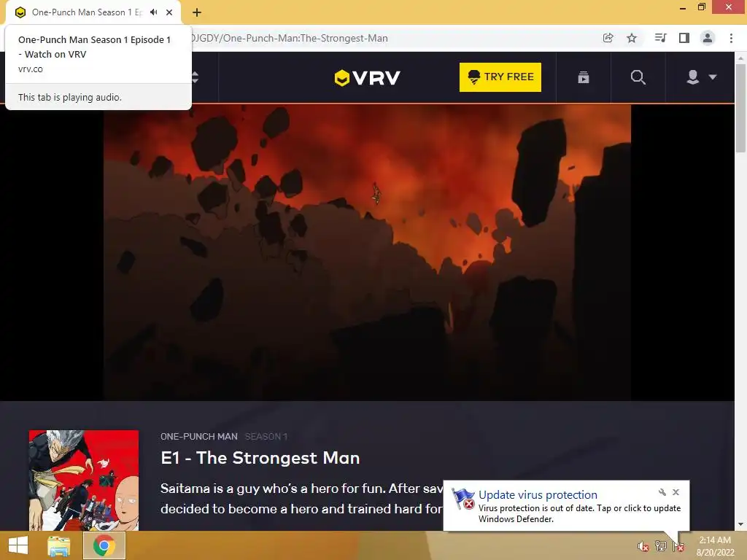Open the ONE-PUNCH MAN series link
The height and width of the screenshot is (560, 747).
198,436
